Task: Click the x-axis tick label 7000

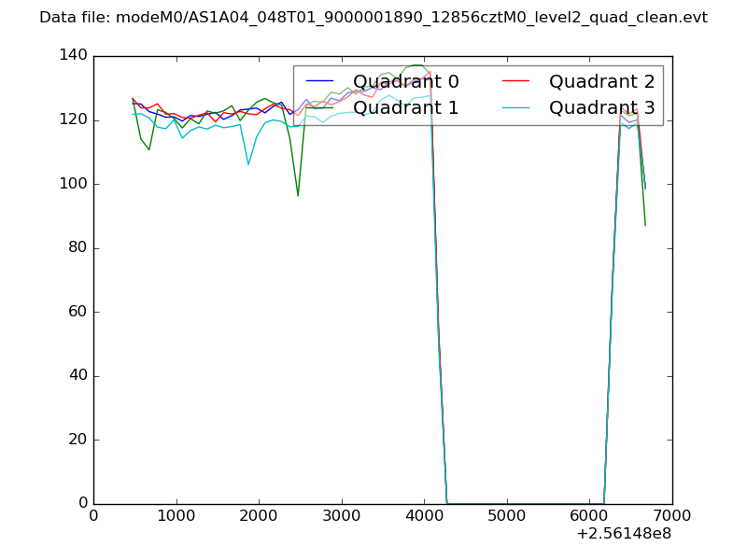Action: tap(671, 514)
